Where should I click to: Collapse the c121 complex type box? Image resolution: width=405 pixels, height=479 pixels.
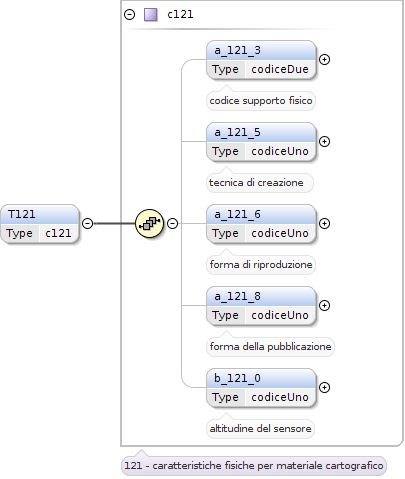coord(129,15)
